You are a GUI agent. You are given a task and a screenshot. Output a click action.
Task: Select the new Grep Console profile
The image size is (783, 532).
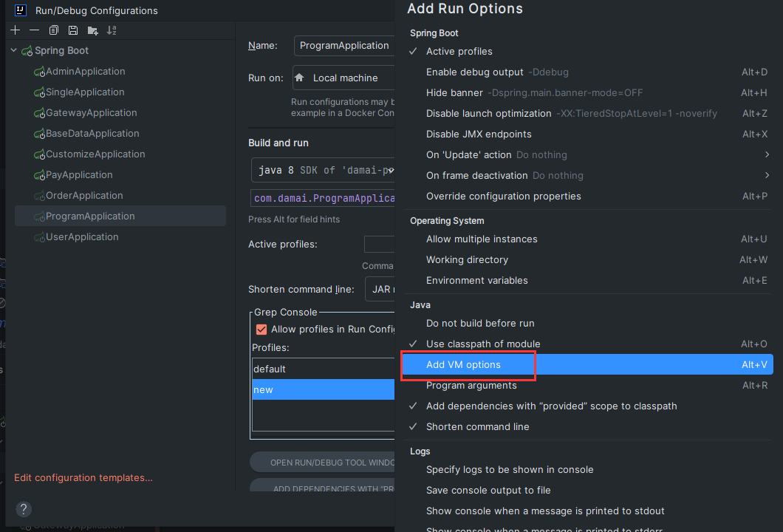[323, 389]
